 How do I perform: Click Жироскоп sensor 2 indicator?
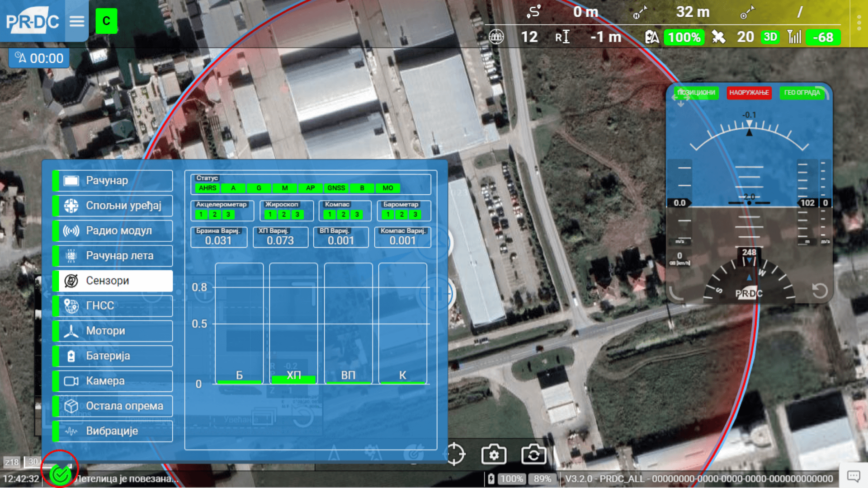tap(284, 215)
